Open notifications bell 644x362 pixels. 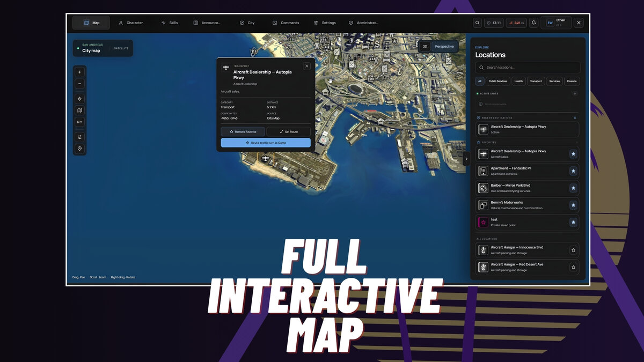click(x=533, y=23)
